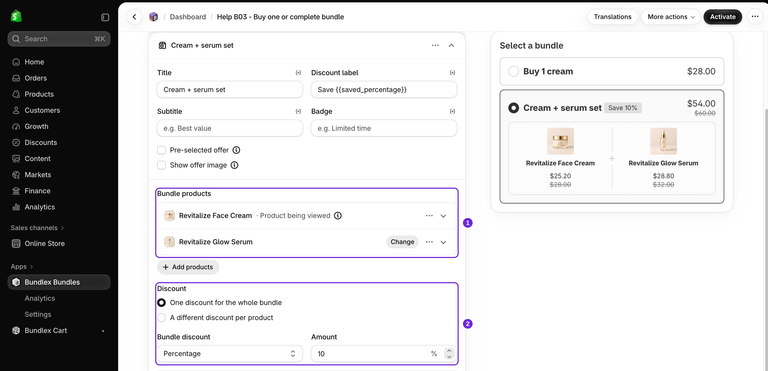Click the Content icon in sidebar
The width and height of the screenshot is (768, 371).
click(16, 159)
